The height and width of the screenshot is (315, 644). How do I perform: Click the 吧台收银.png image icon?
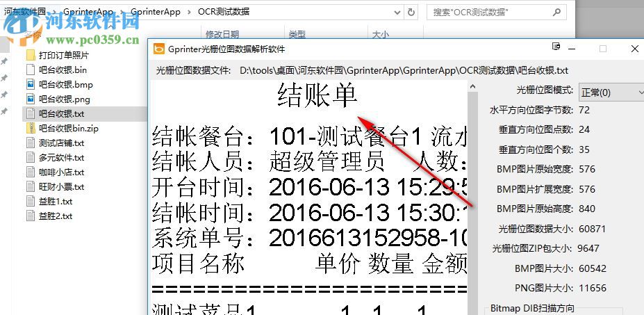pyautogui.click(x=31, y=99)
